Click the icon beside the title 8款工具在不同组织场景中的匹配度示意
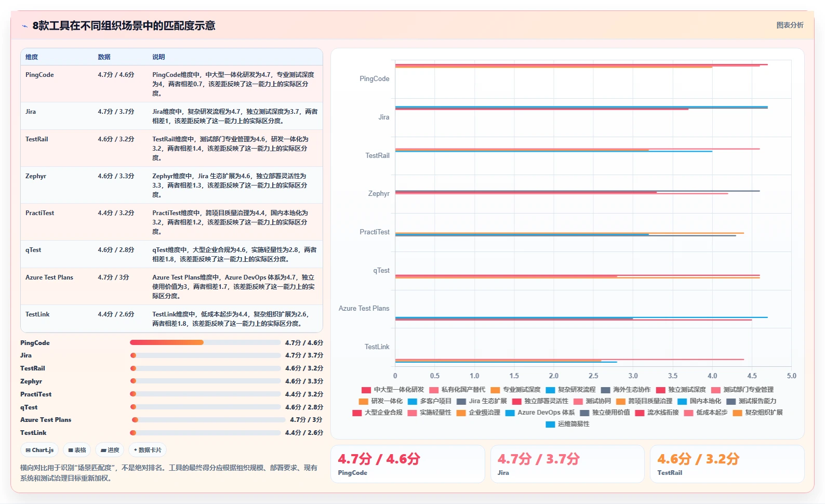Image resolution: width=825 pixels, height=504 pixels. click(24, 26)
